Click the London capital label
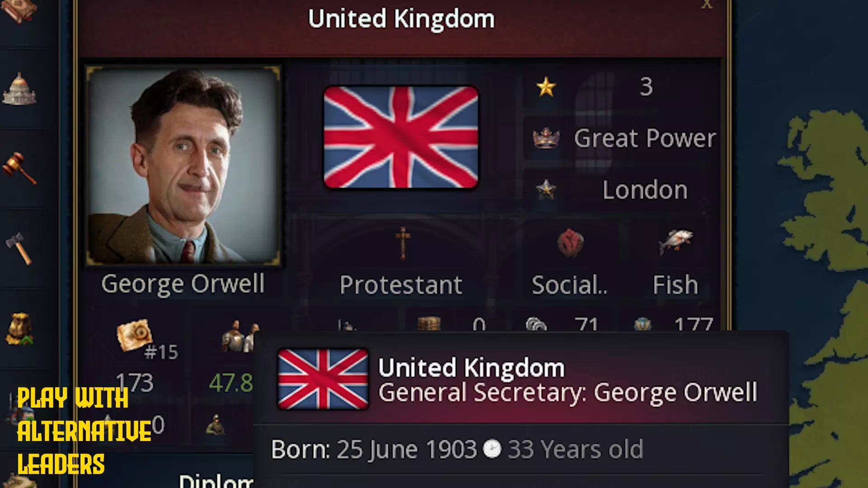 (645, 190)
